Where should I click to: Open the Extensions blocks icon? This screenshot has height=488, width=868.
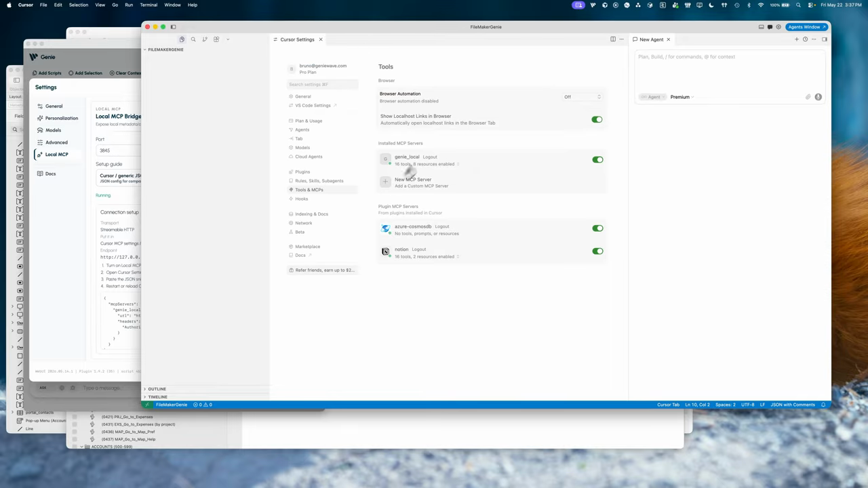pos(216,39)
